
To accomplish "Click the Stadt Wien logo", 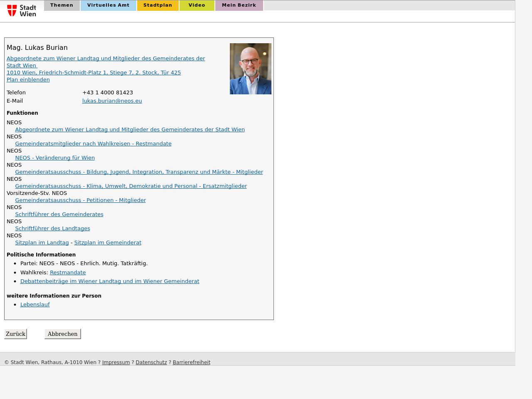I will click(x=22, y=10).
